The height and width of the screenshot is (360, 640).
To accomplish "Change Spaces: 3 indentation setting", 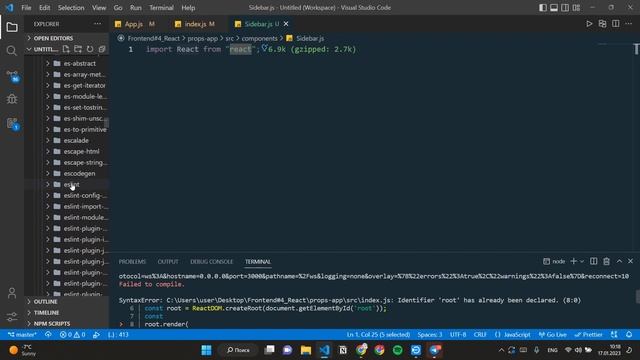I will pyautogui.click(x=430, y=335).
